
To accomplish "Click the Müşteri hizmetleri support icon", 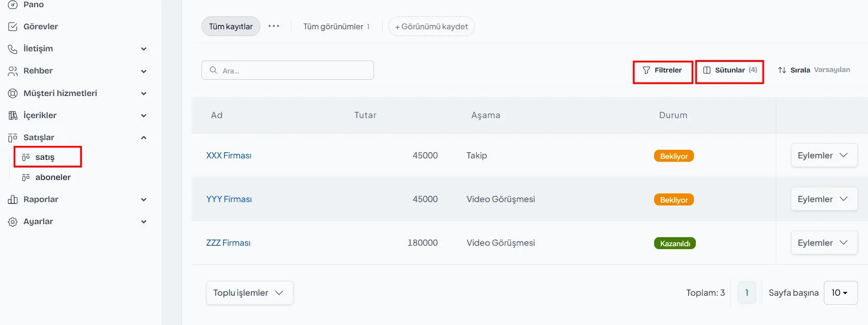I will [13, 93].
